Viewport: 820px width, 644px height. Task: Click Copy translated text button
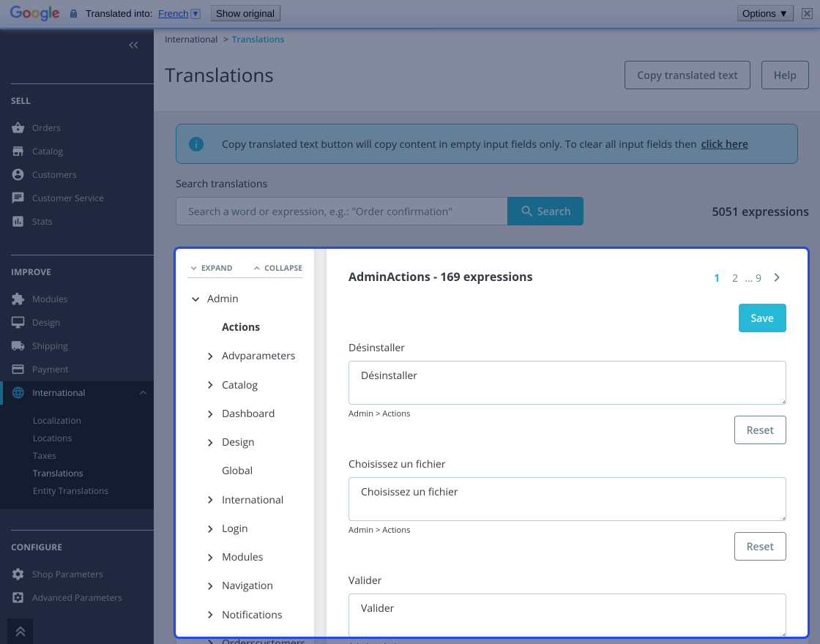(x=687, y=75)
